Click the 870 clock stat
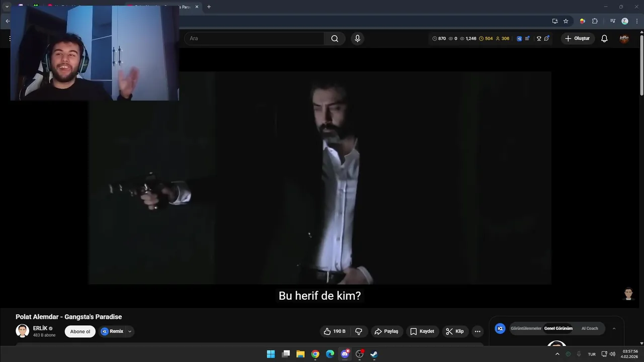The height and width of the screenshot is (362, 644). click(x=439, y=38)
